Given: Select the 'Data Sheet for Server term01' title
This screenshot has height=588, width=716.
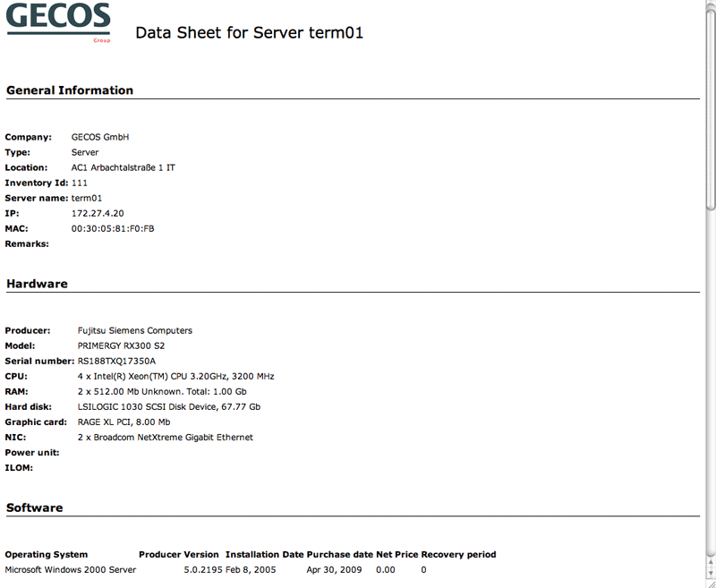Looking at the screenshot, I should pyautogui.click(x=250, y=33).
